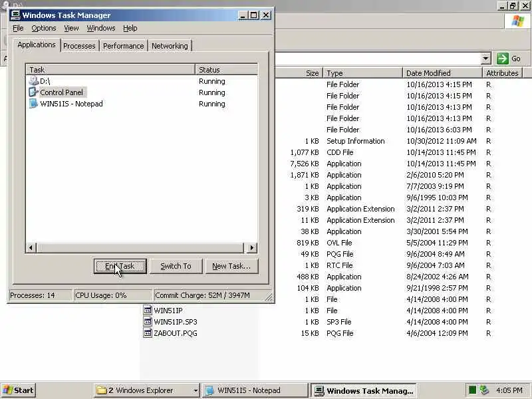Click the task list horizontal scrollbar track

pos(140,247)
